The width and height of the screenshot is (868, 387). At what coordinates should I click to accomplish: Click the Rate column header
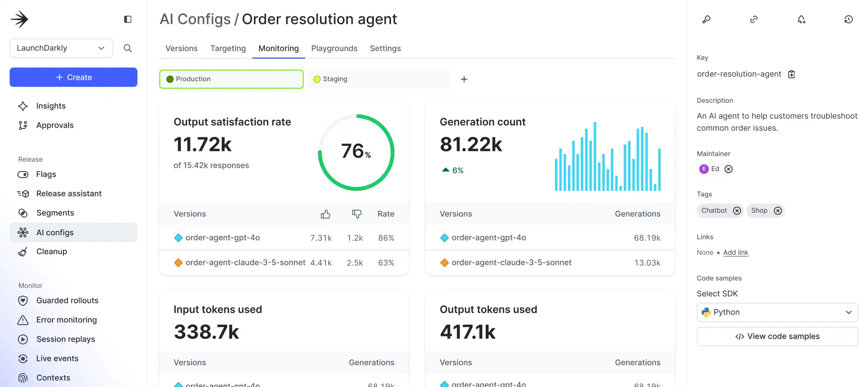pos(386,214)
